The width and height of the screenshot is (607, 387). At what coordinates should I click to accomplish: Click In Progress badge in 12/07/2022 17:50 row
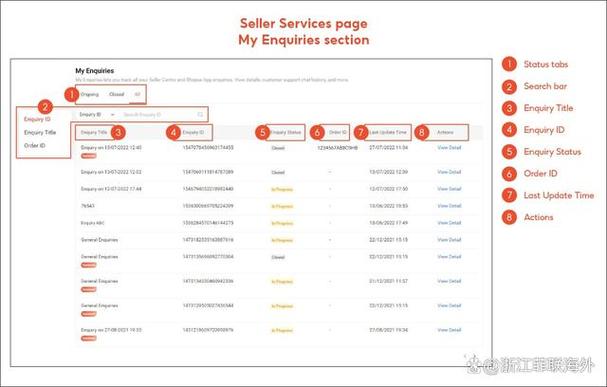click(282, 190)
